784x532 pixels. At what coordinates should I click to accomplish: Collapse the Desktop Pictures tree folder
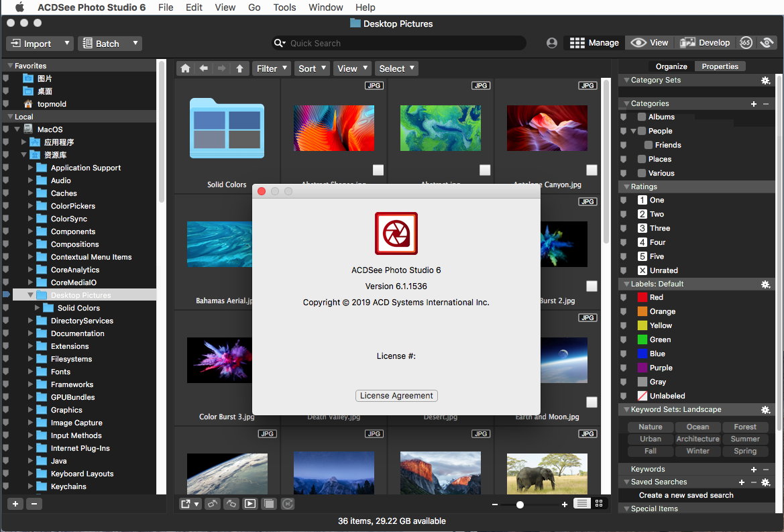[30, 295]
